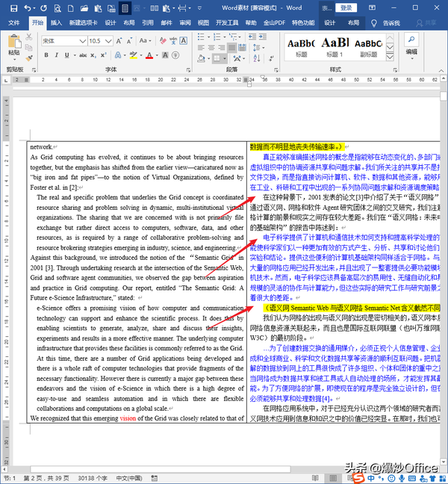Click the yellow text highlight color button
The image size is (448, 484).
[x=134, y=55]
